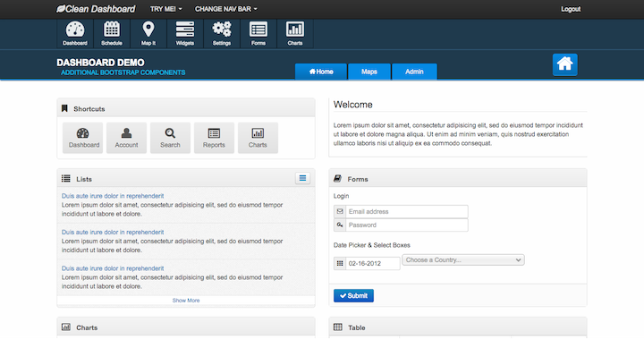Open the first Duis aute irure list link
The height and width of the screenshot is (348, 644).
point(113,196)
